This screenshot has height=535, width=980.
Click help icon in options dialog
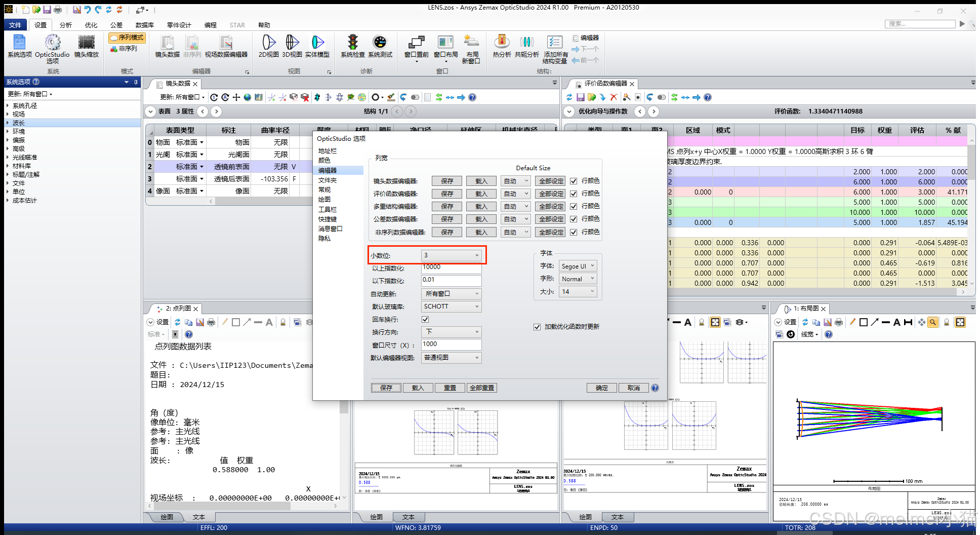(x=655, y=388)
